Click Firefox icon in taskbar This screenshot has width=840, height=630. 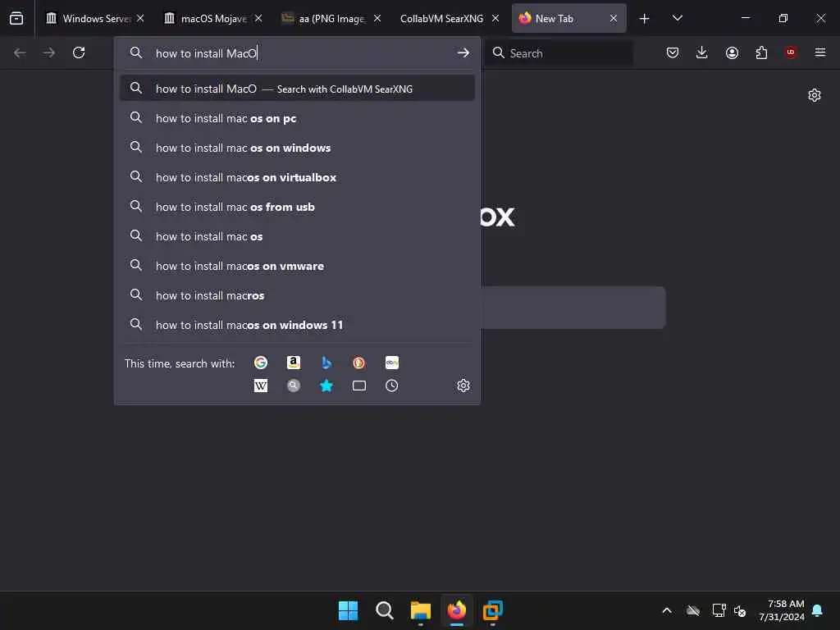click(456, 610)
